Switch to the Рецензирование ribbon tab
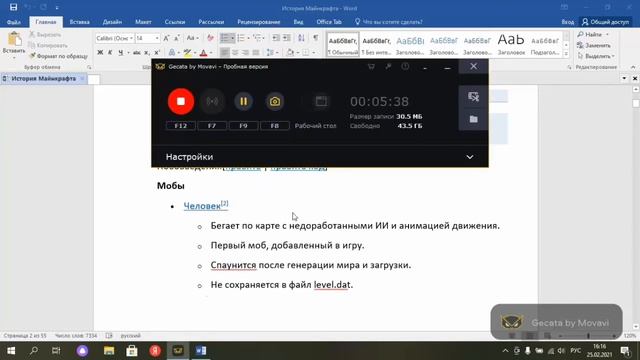640x360 pixels. point(259,22)
